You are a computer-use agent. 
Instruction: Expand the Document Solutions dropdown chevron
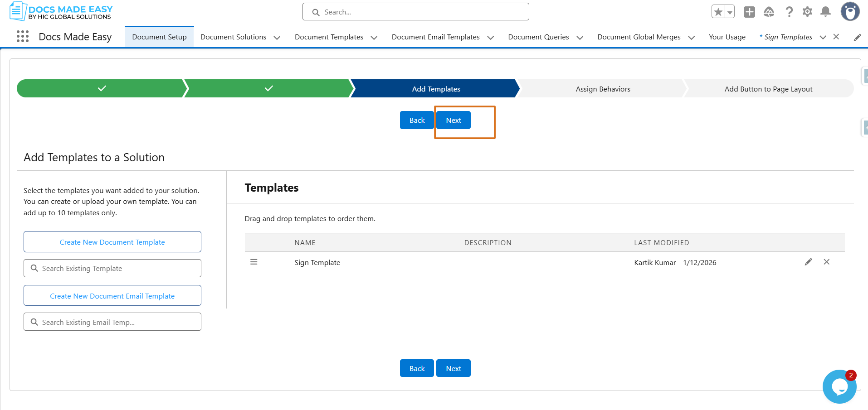tap(277, 38)
